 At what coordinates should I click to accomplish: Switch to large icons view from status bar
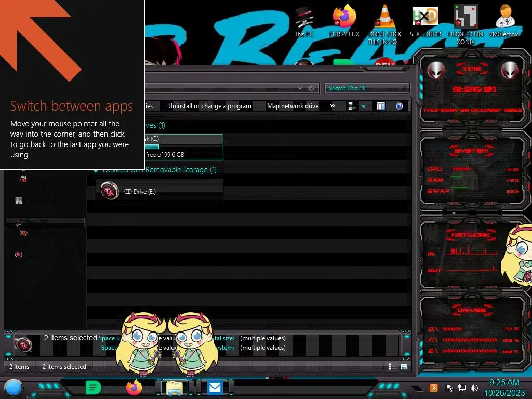click(x=404, y=366)
